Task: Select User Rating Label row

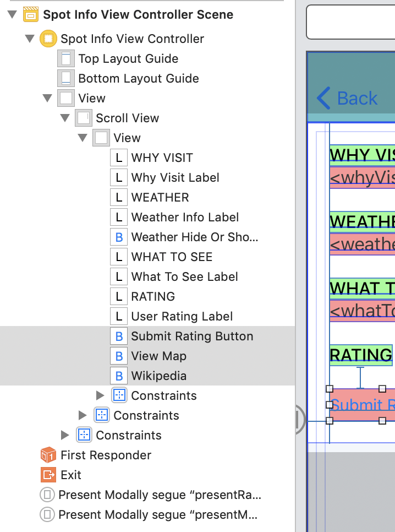Action: pos(182,316)
